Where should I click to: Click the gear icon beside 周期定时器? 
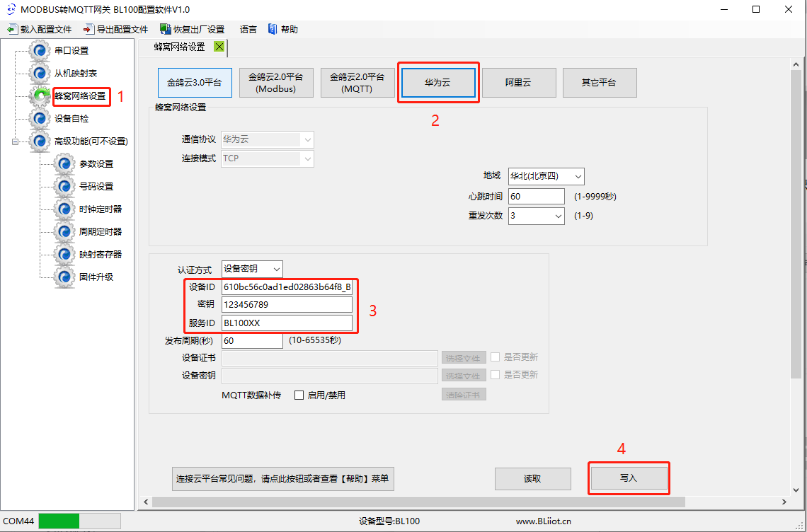64,231
